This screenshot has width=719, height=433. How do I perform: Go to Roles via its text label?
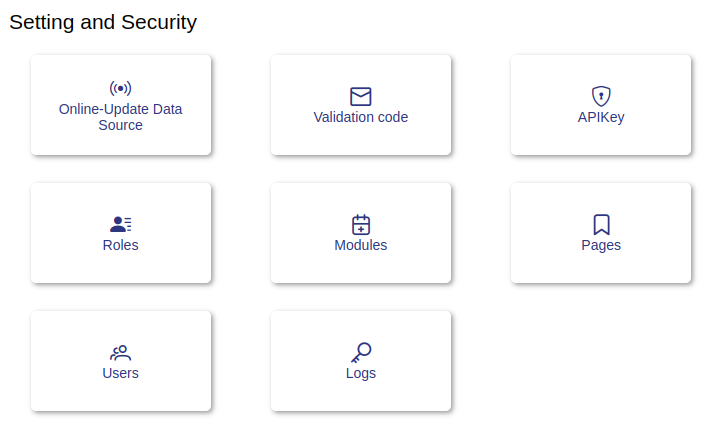121,245
